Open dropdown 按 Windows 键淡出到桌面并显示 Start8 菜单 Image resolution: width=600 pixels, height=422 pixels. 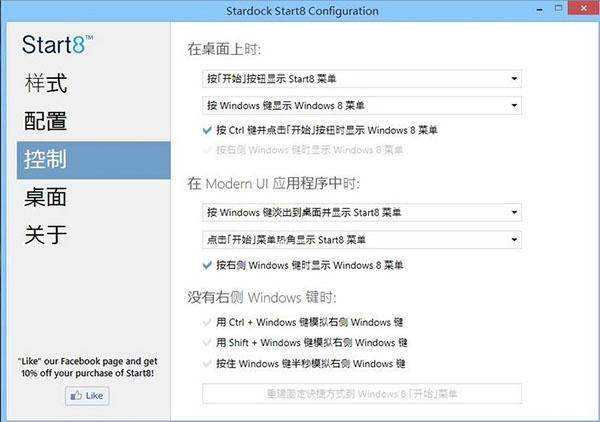pos(362,212)
